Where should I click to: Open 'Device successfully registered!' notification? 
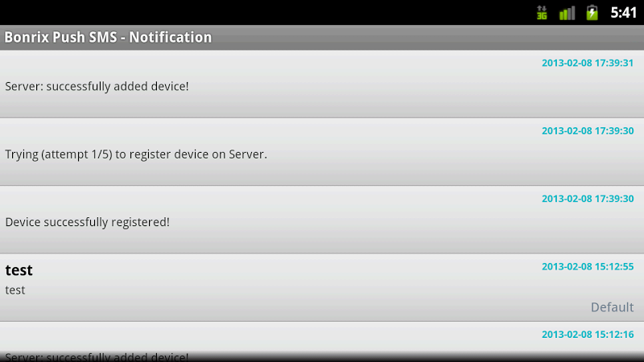coord(322,220)
